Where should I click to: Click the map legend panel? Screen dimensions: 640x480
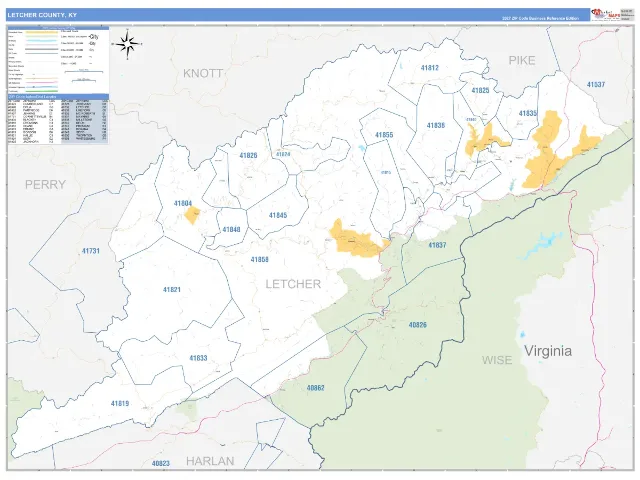58,60
